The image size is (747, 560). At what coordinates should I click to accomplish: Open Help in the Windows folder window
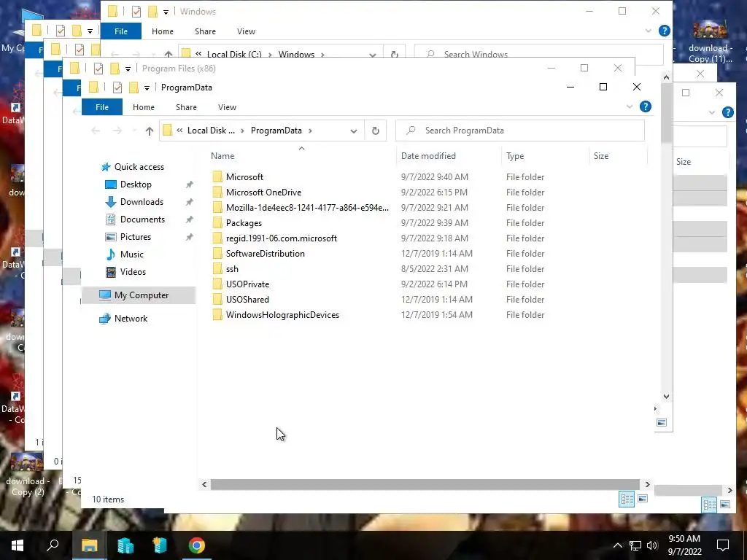click(x=664, y=31)
